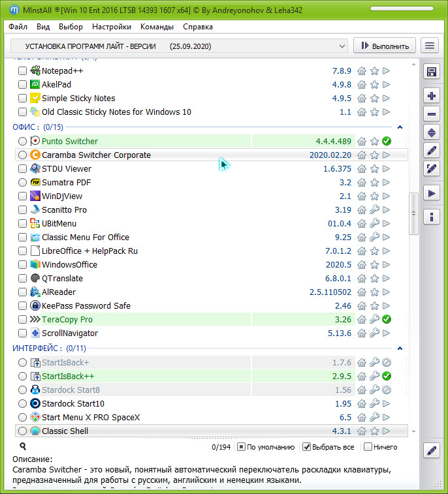Click the plus add icon in sidebar
This screenshot has height=494, width=448.
click(431, 96)
